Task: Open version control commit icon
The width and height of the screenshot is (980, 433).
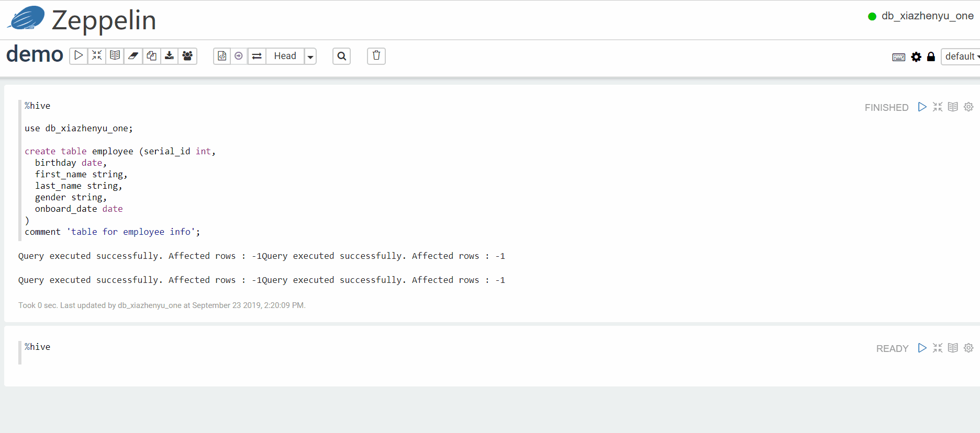Action: (222, 56)
